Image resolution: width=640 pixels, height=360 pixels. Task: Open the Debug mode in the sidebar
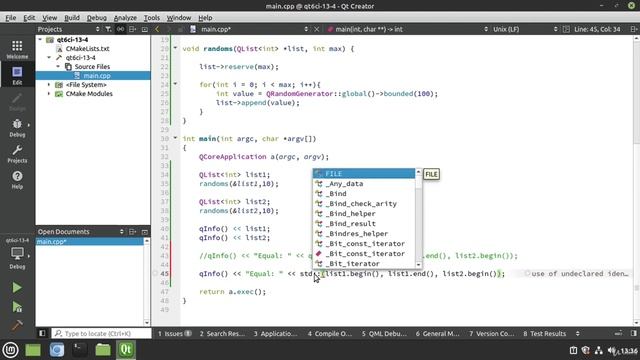coord(17,128)
